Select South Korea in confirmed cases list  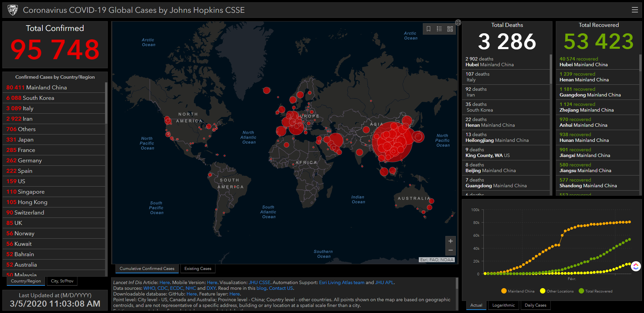[30, 98]
